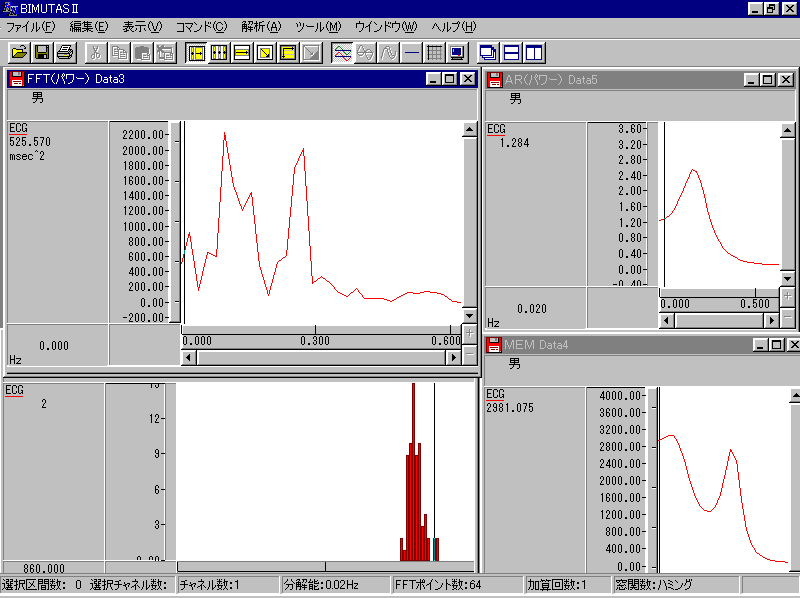Click the first yellow range-select toolbar icon
800x598 pixels.
click(196, 52)
